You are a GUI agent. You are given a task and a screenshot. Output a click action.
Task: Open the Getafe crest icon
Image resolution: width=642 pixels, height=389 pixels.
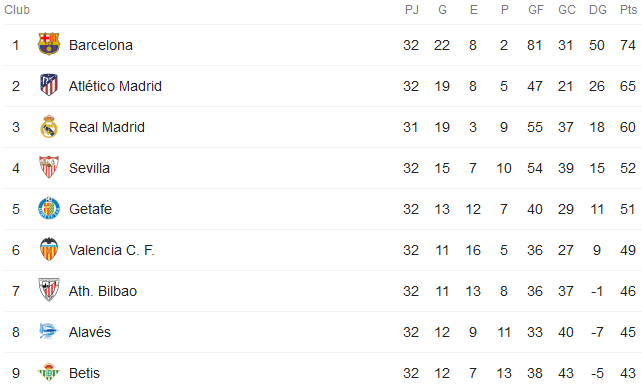[49, 208]
